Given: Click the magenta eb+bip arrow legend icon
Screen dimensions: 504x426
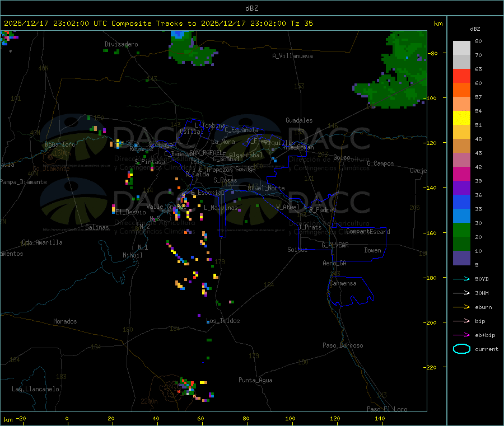Looking at the screenshot, I should [x=461, y=335].
